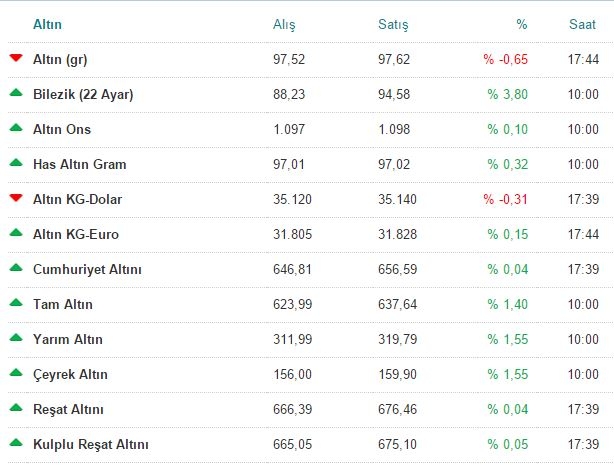The width and height of the screenshot is (614, 465).
Task: Click green up arrow beside Has Altın Gram
Action: pos(16,163)
